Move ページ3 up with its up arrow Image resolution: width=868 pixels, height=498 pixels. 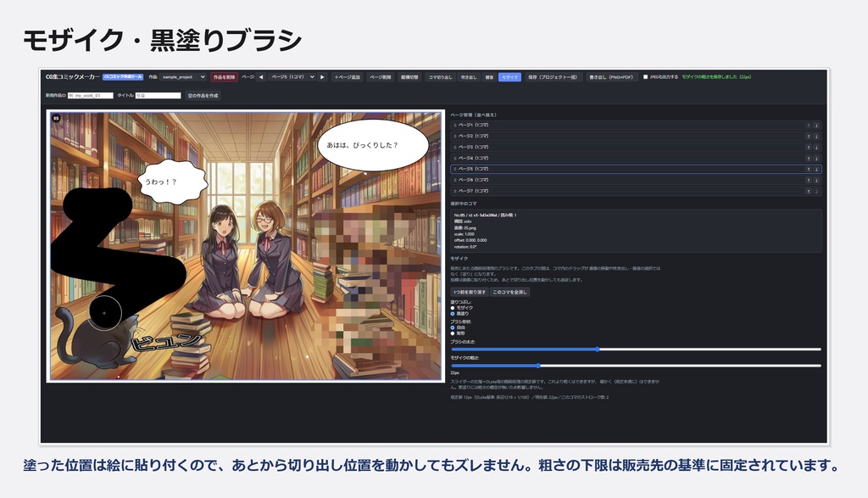(x=808, y=148)
